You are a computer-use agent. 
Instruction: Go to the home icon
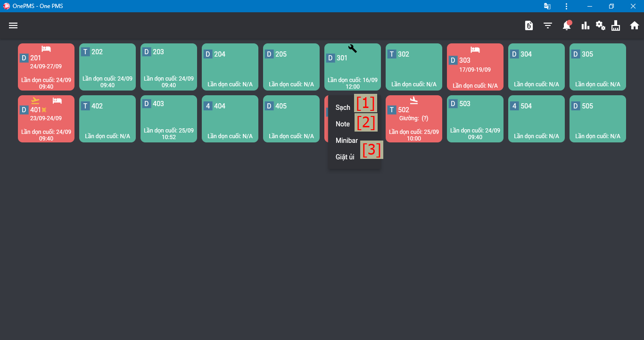635,25
